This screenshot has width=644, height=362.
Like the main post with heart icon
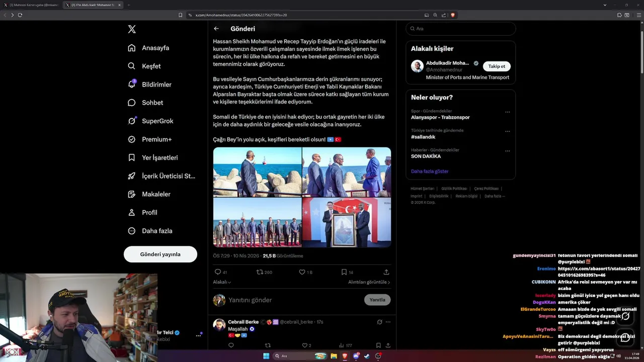[302, 272]
